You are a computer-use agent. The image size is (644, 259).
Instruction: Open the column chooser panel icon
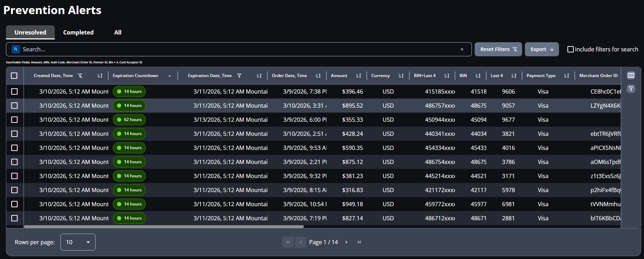pos(631,75)
